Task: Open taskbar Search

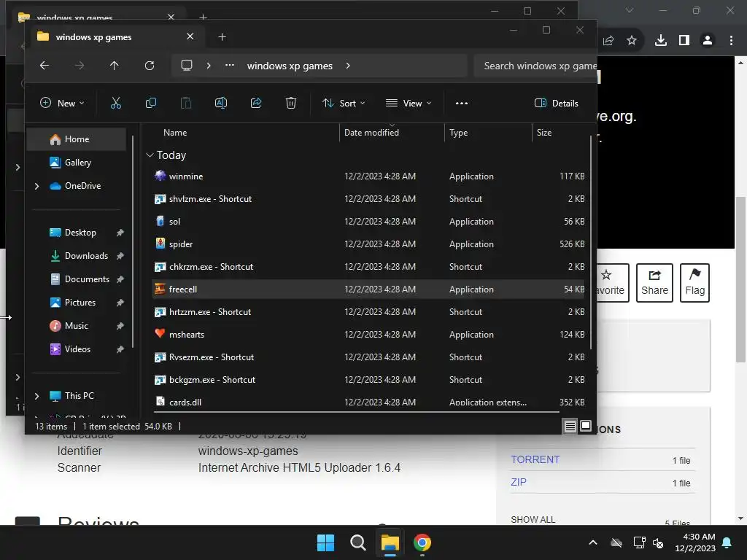Action: tap(357, 542)
